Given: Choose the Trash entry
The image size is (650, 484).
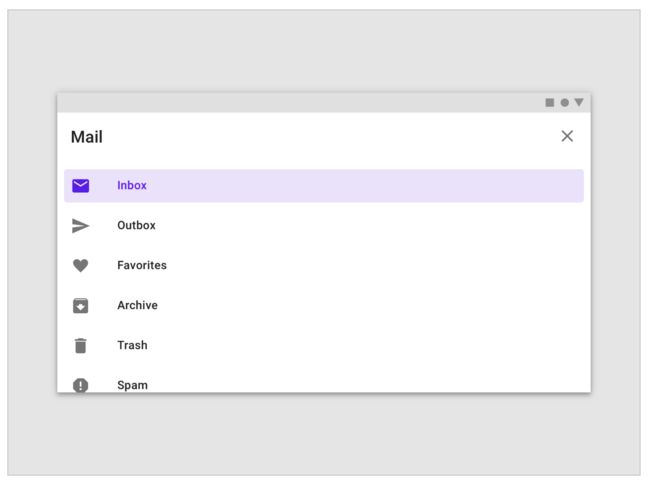Looking at the screenshot, I should tap(132, 345).
